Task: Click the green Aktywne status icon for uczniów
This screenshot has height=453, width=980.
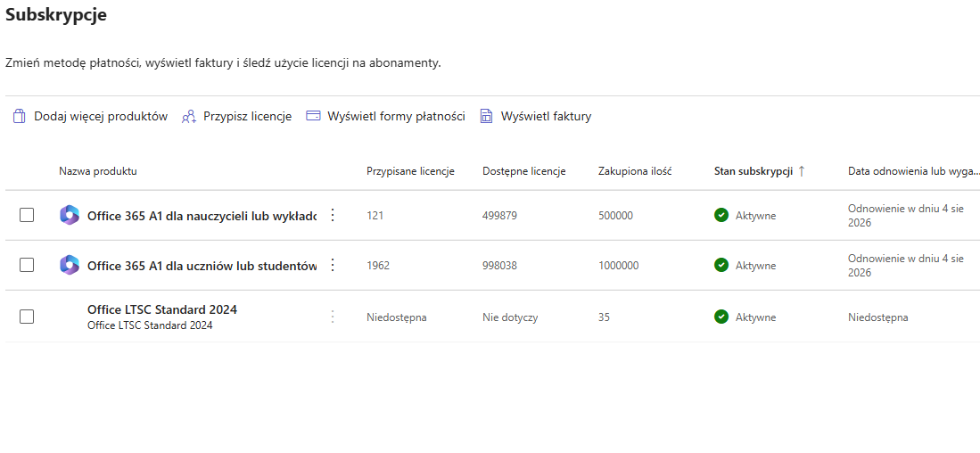Action: click(x=721, y=265)
